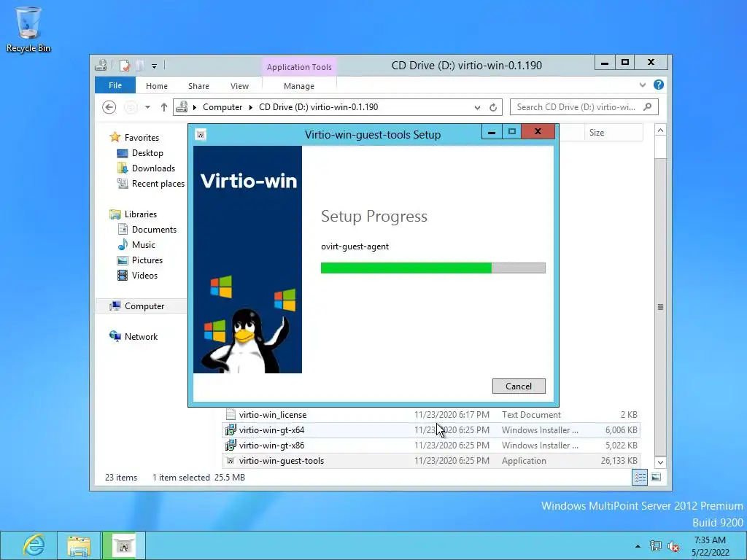
Task: Click the setup progress bar
Action: click(x=433, y=268)
